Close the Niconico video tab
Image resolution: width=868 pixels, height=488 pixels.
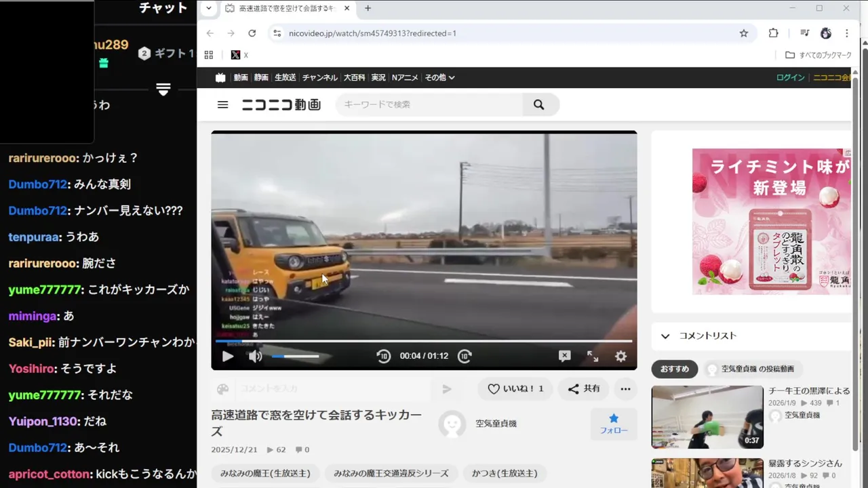click(x=347, y=8)
